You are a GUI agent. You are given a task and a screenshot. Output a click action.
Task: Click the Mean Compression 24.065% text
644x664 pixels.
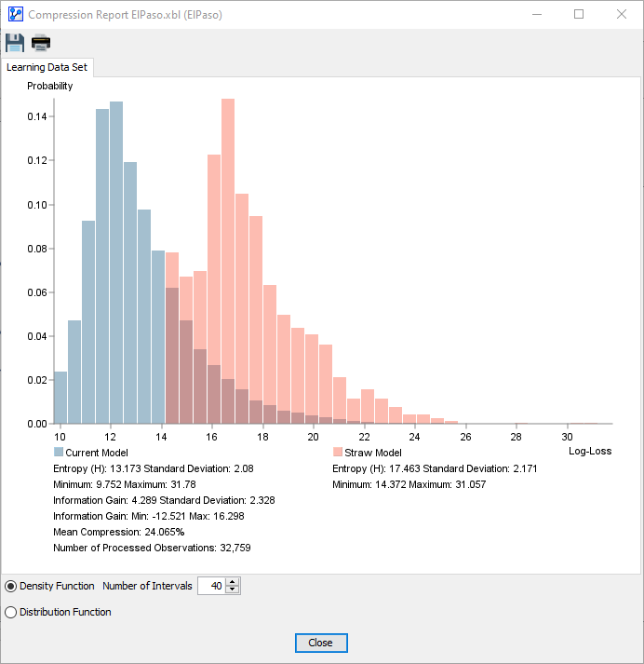119,532
